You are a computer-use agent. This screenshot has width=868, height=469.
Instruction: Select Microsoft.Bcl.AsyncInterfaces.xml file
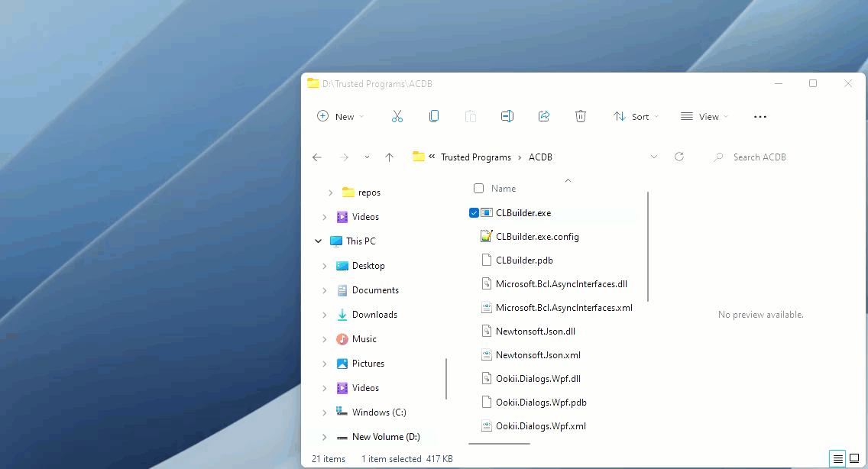(x=564, y=308)
